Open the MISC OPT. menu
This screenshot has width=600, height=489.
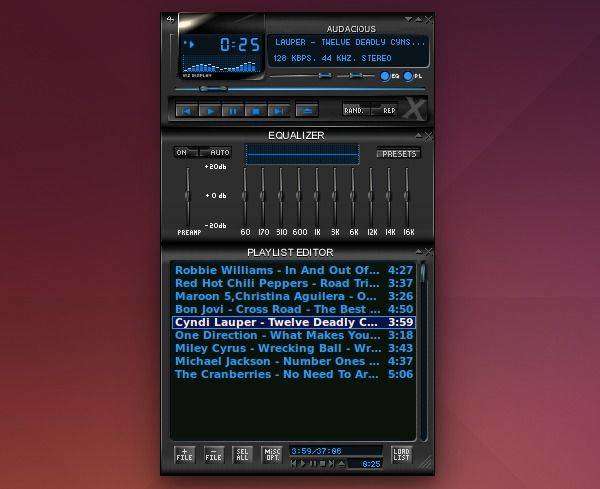(x=272, y=455)
